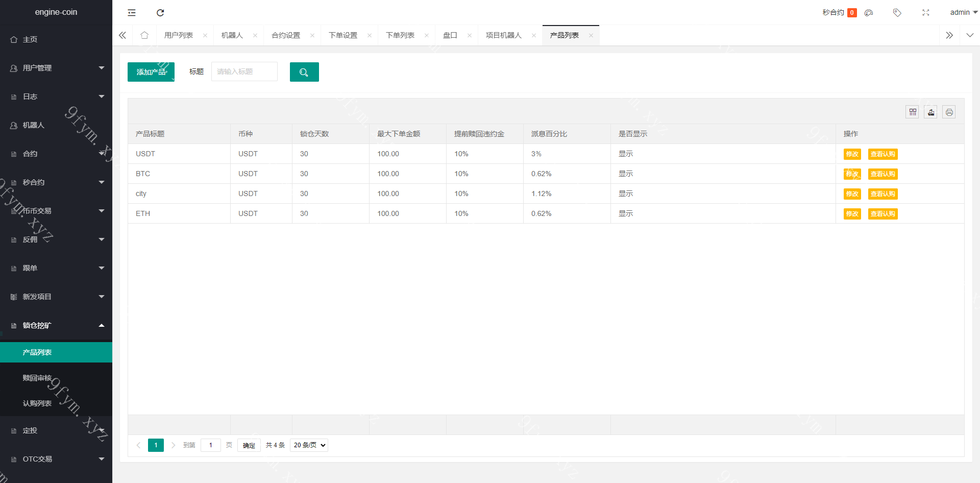The image size is (980, 483).
Task: Click 修改 for the city row
Action: click(852, 194)
